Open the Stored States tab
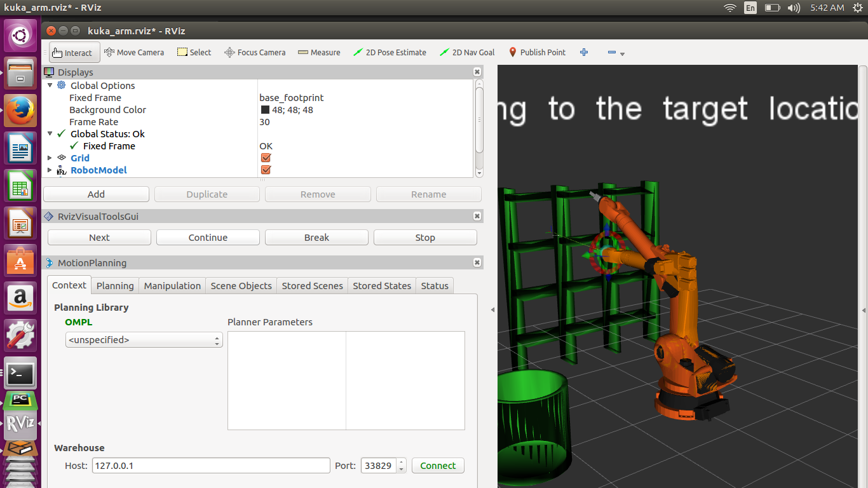The width and height of the screenshot is (868, 488). pos(382,286)
